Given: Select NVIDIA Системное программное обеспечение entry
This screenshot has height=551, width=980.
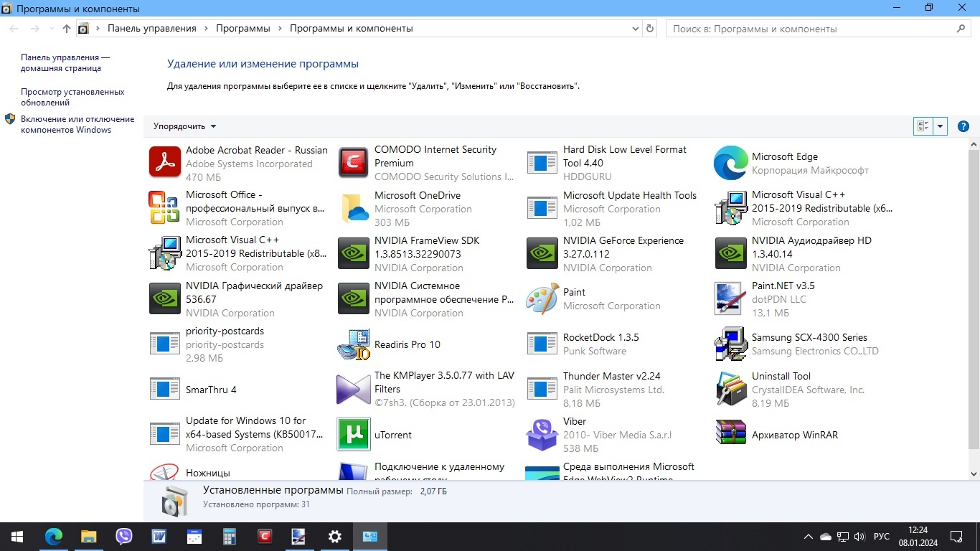Looking at the screenshot, I should click(426, 299).
